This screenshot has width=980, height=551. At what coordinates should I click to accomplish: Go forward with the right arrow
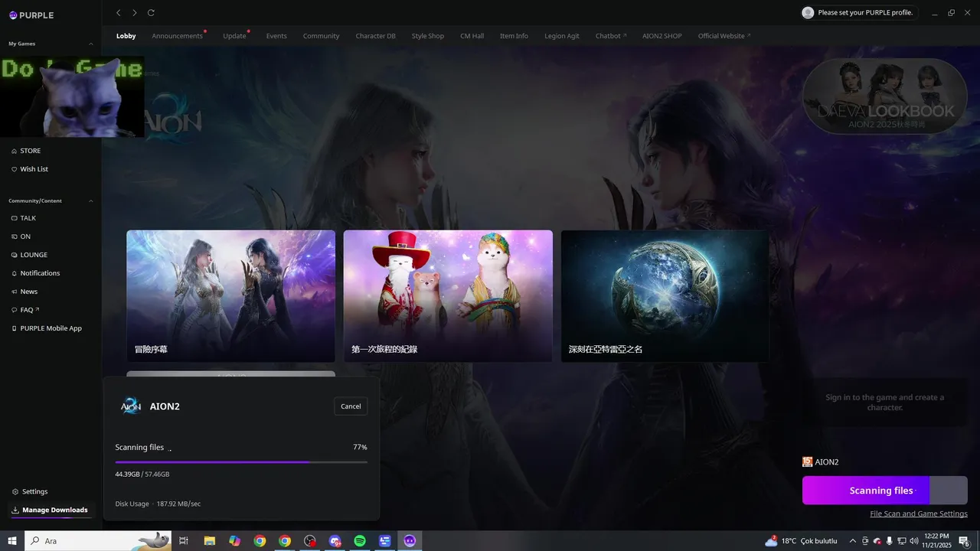pos(135,13)
